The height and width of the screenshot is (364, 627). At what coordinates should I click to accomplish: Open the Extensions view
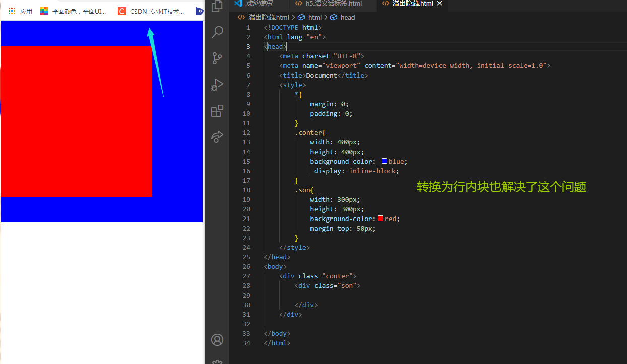pos(217,111)
